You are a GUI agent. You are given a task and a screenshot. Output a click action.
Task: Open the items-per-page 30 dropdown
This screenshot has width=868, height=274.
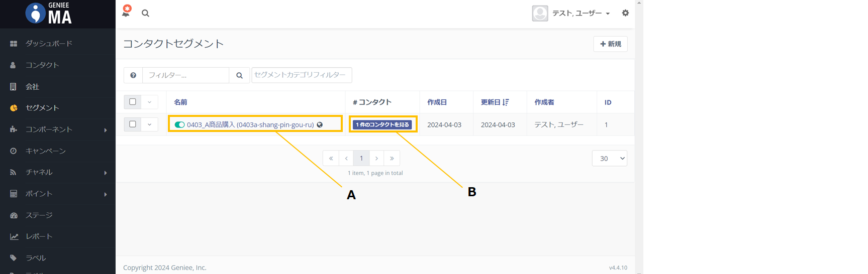point(610,159)
